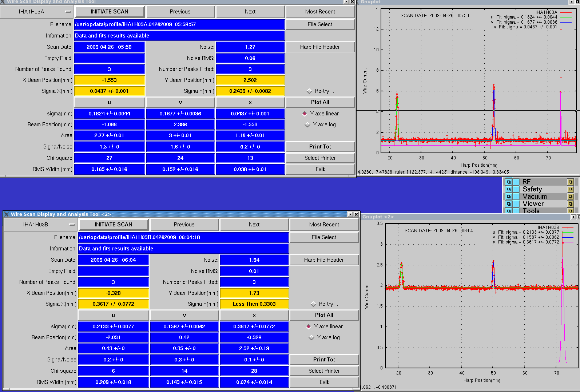The width and height of the screenshot is (580, 392).
Task: Select Y axis log in IHA1H03A window
Action: coord(307,124)
